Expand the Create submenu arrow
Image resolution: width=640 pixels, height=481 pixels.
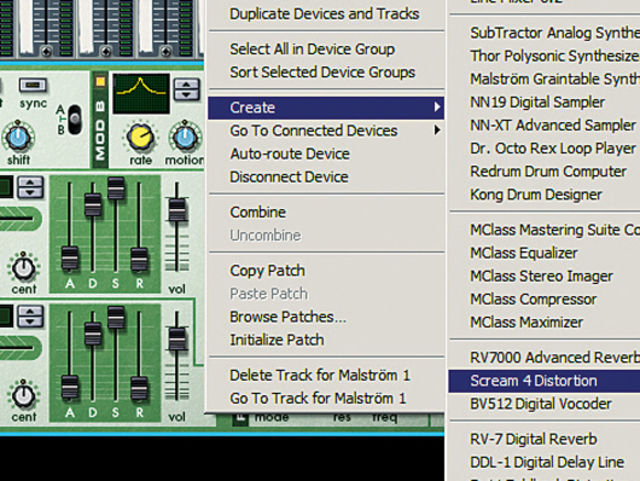437,107
